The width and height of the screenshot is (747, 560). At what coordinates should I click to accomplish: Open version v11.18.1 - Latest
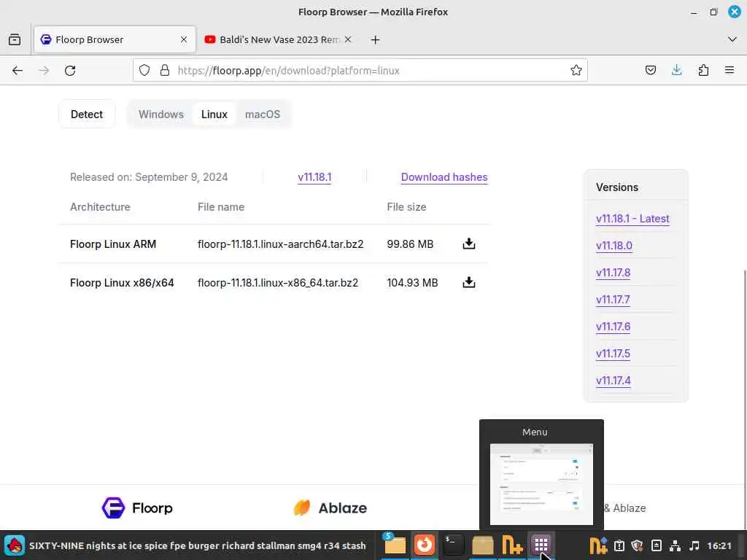632,219
